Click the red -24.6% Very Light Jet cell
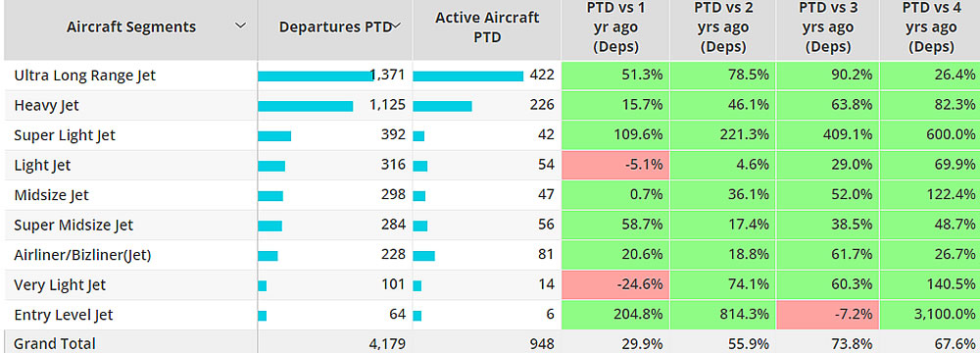The height and width of the screenshot is (353, 980). 615,285
